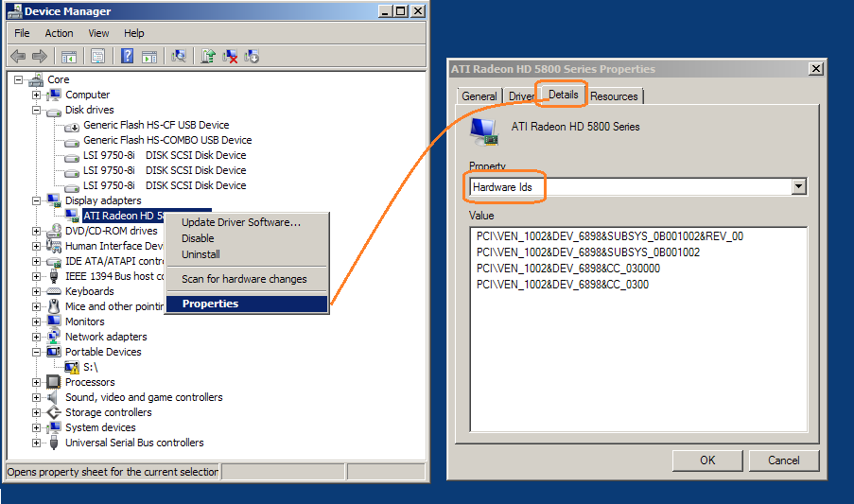
Task: Switch to the Driver tab
Action: [521, 96]
